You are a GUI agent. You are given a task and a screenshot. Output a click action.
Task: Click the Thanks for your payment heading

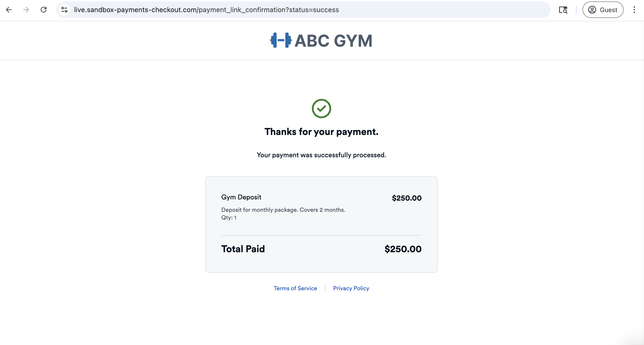pyautogui.click(x=322, y=132)
